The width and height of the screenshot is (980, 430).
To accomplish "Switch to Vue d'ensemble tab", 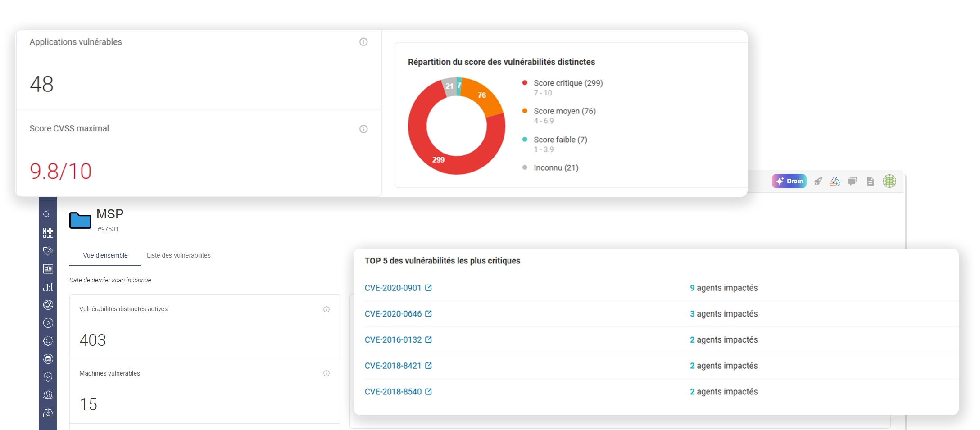I will [105, 255].
